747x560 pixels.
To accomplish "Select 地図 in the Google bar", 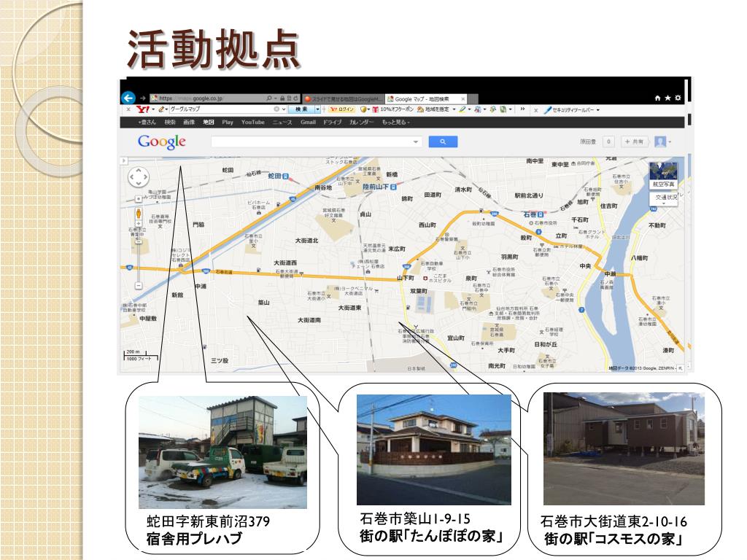I will (208, 122).
